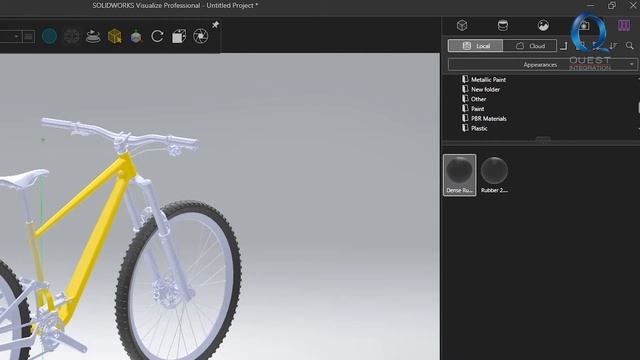Open the camera aperture render tool
Viewport: 640px width, 360px height.
(x=200, y=36)
